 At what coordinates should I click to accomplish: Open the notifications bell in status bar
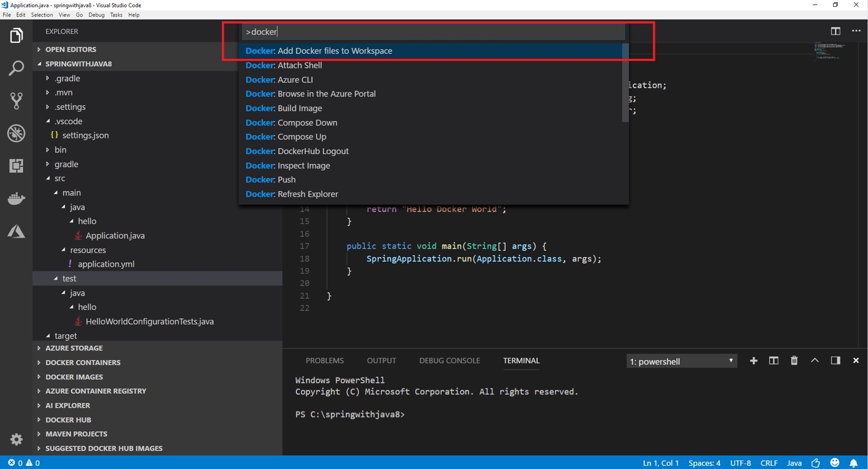pyautogui.click(x=854, y=463)
